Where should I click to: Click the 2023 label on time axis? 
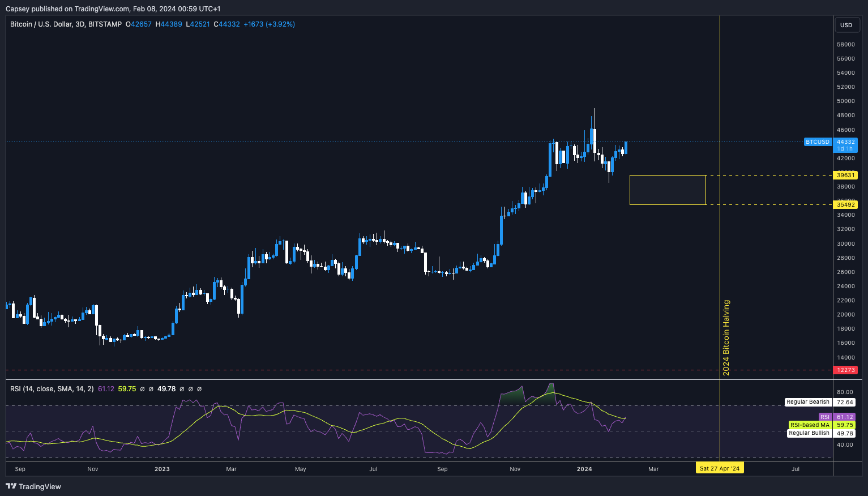point(162,469)
